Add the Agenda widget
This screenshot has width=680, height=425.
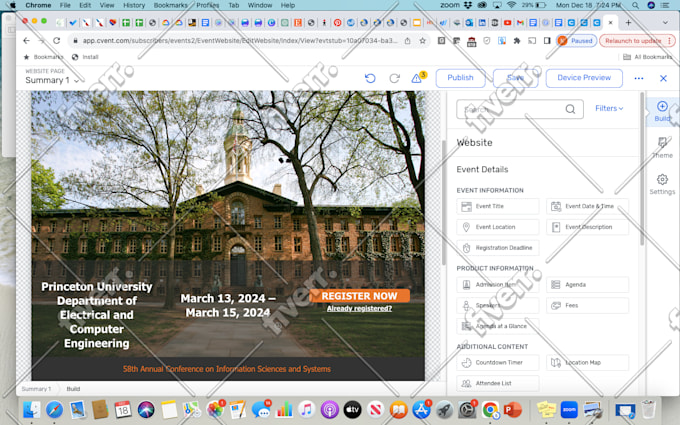click(587, 285)
